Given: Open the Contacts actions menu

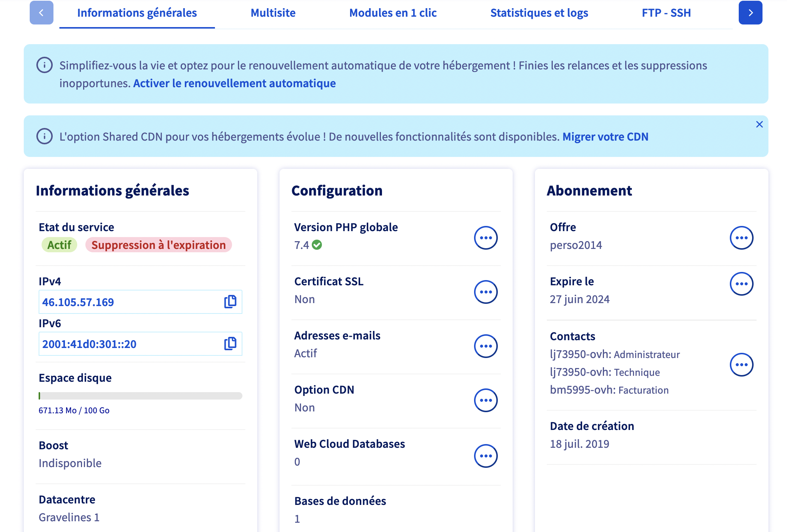Looking at the screenshot, I should [741, 365].
